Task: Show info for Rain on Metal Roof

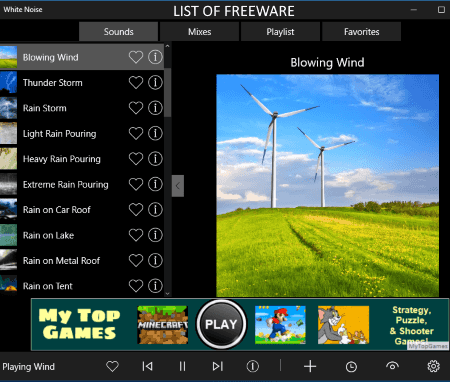Action: coord(155,261)
